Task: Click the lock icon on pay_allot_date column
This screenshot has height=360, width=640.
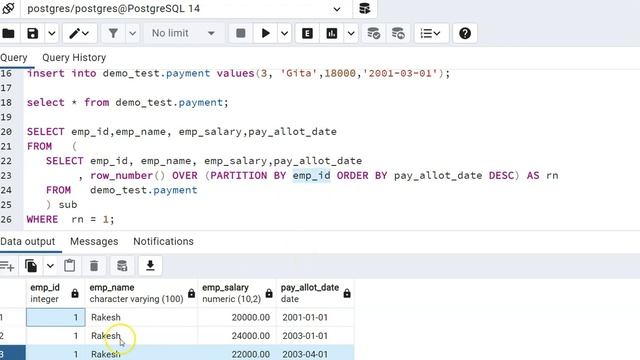Action: (347, 293)
